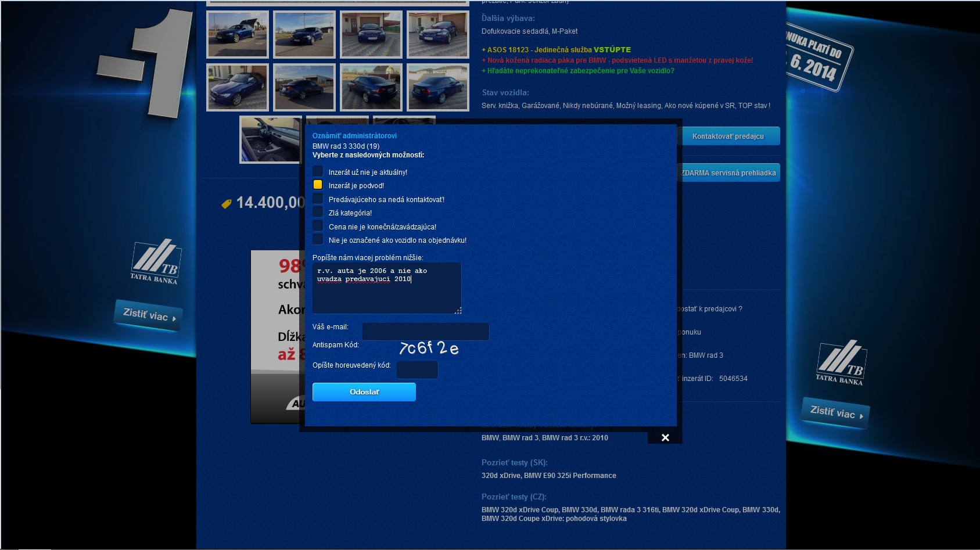Click the problem description text area
Image resolution: width=980 pixels, height=550 pixels.
click(386, 288)
